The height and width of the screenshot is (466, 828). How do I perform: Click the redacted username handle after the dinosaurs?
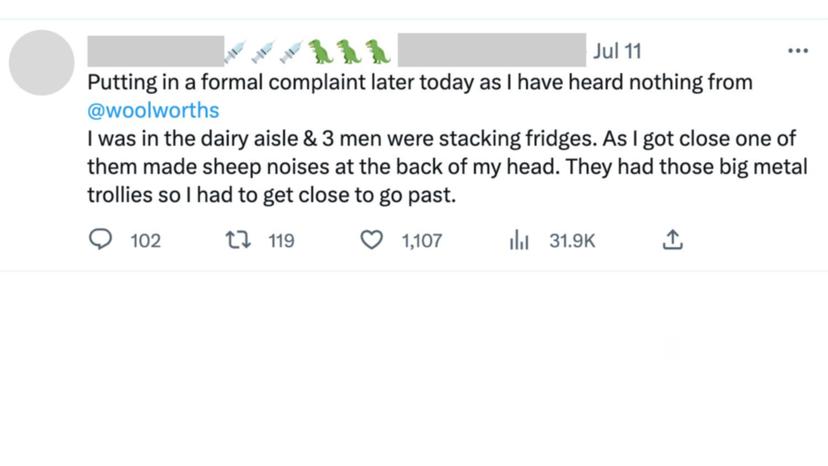tap(491, 50)
